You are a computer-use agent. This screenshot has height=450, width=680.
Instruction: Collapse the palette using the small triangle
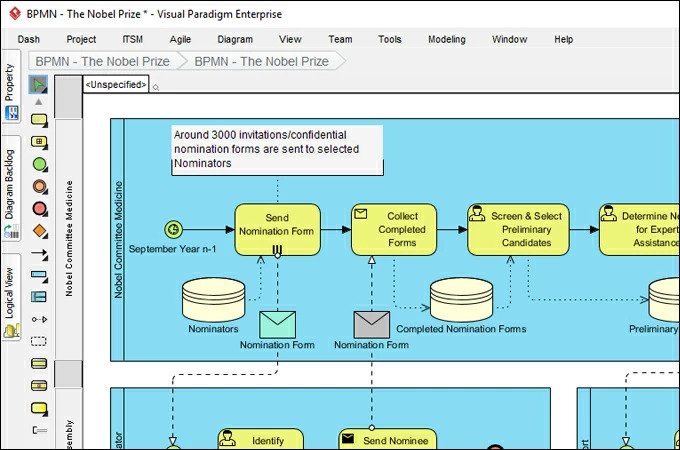(x=39, y=102)
